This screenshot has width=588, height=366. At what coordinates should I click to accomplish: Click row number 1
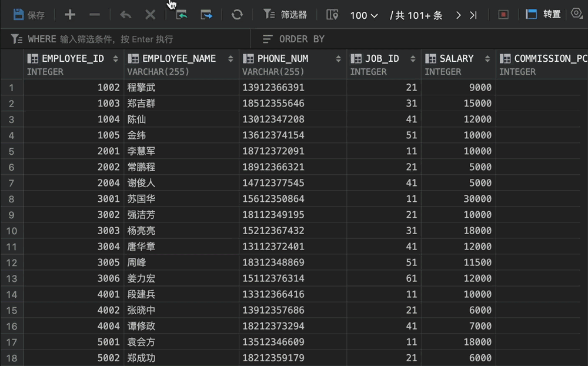[x=11, y=88]
